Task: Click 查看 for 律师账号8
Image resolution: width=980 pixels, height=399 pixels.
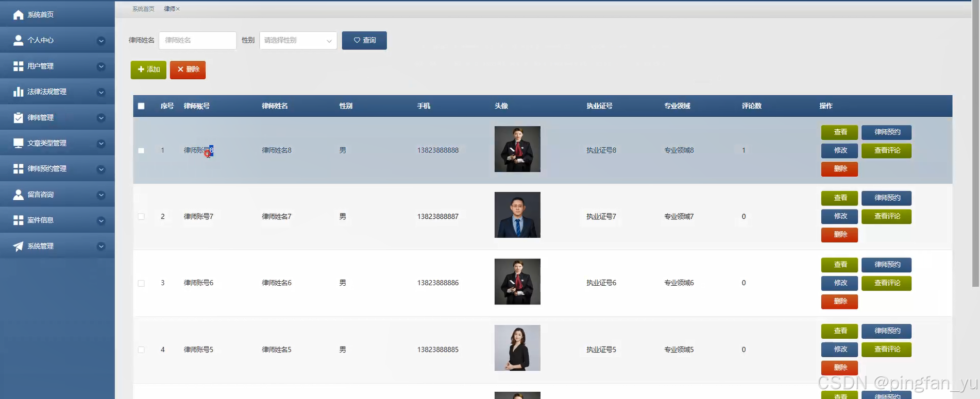Action: tap(839, 132)
